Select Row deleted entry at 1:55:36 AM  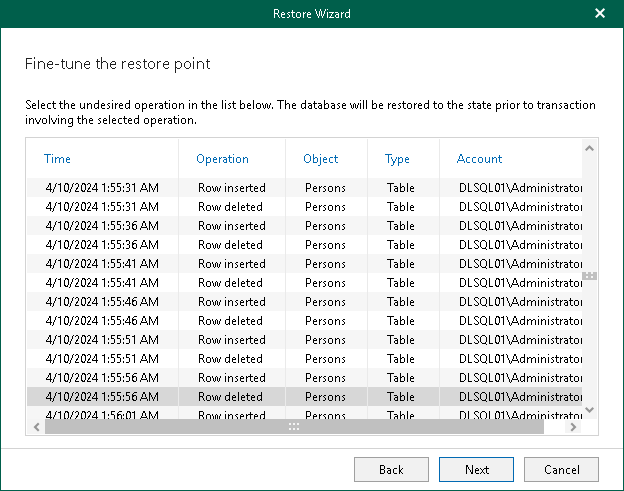[231, 244]
